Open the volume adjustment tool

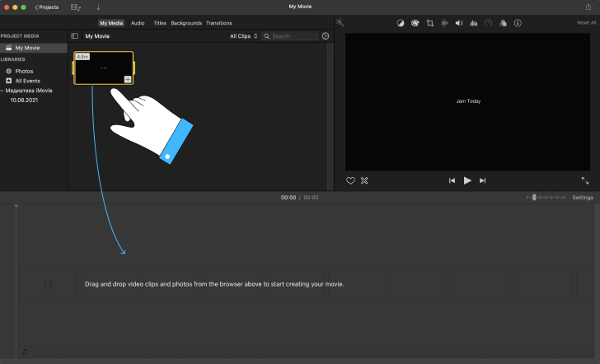(459, 23)
